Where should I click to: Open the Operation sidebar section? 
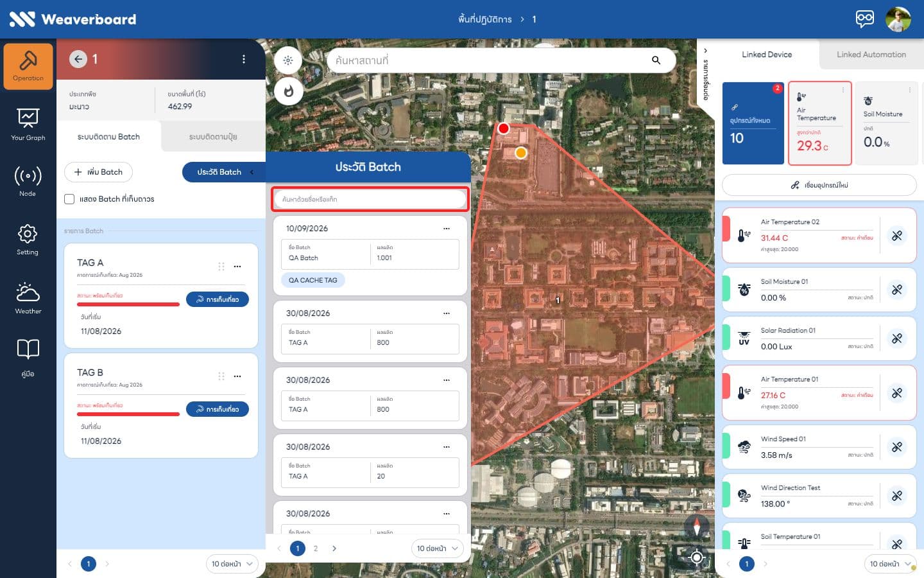(x=28, y=66)
